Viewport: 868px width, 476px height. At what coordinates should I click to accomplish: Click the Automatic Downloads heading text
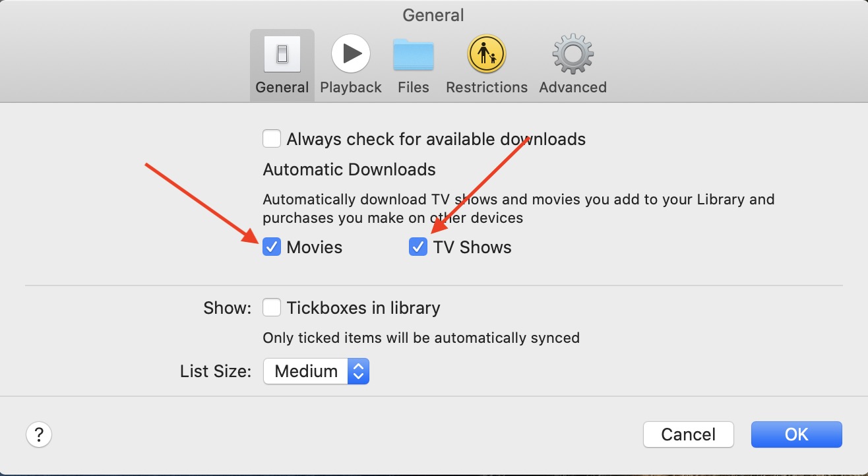pos(349,169)
